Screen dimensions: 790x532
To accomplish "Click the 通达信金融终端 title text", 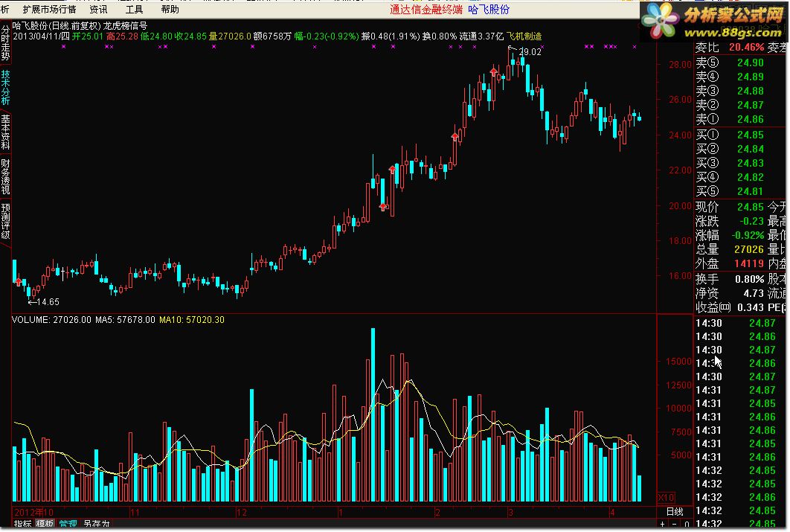I will coord(426,9).
